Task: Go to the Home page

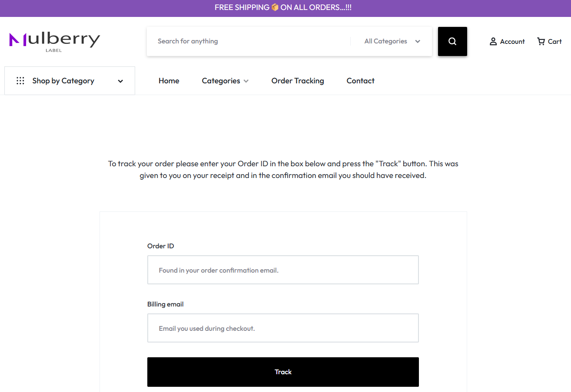Action: tap(169, 81)
